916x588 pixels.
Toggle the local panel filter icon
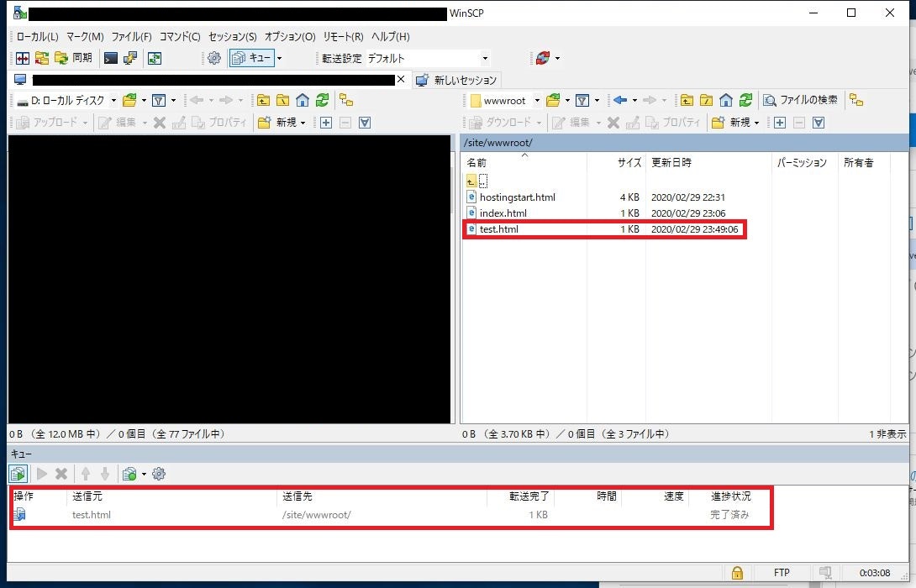point(159,100)
